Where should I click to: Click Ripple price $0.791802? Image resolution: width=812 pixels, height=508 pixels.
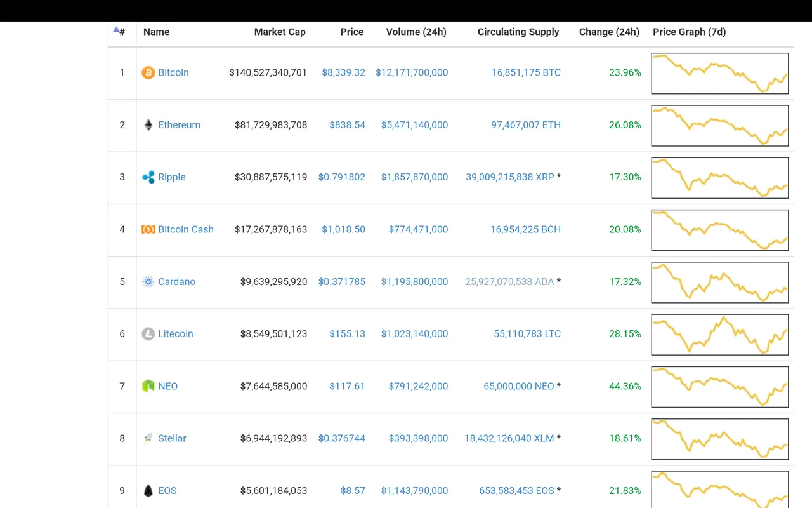[x=342, y=177]
